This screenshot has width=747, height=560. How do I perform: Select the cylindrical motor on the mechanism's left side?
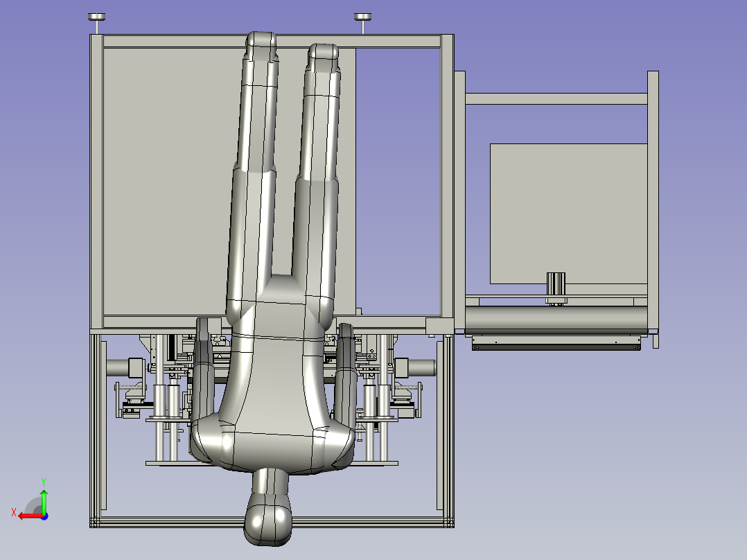124,368
